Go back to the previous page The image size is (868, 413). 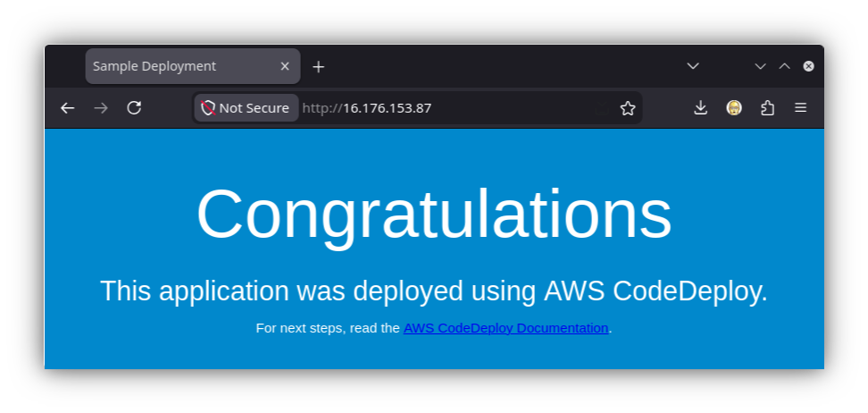[x=68, y=108]
